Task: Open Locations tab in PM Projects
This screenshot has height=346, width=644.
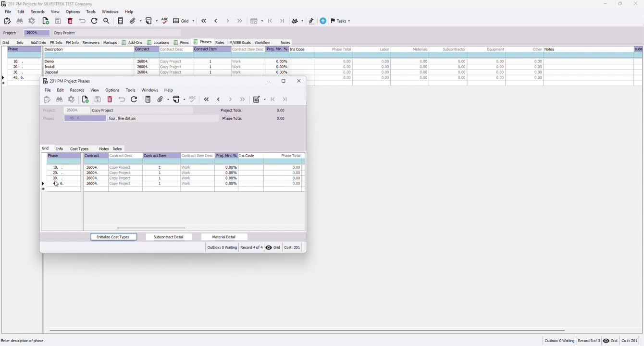Action: pyautogui.click(x=158, y=43)
